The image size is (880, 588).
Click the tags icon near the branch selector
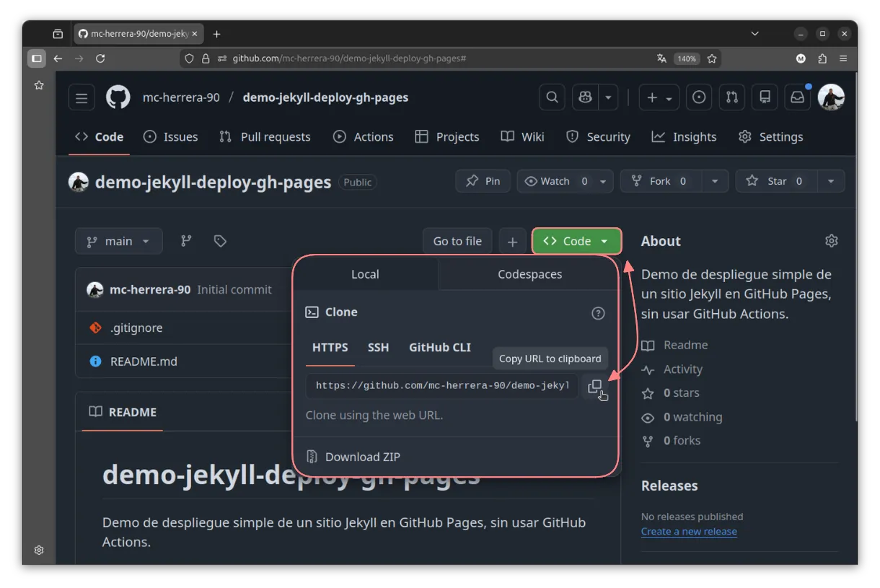click(220, 241)
